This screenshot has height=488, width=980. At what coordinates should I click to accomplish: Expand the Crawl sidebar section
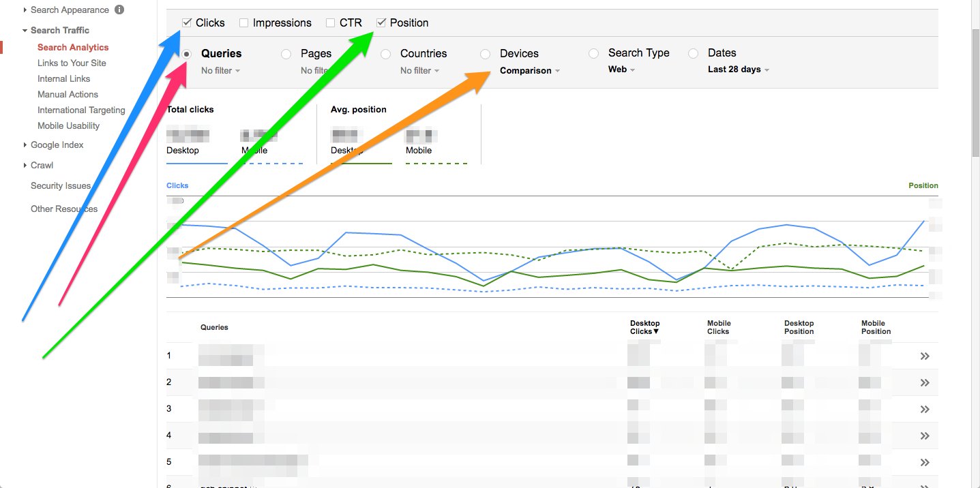tap(42, 165)
